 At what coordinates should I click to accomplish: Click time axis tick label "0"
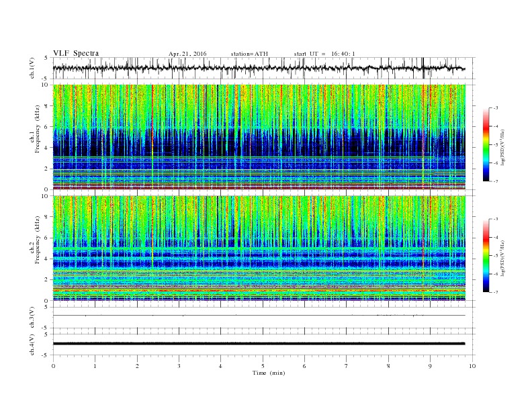point(53,366)
